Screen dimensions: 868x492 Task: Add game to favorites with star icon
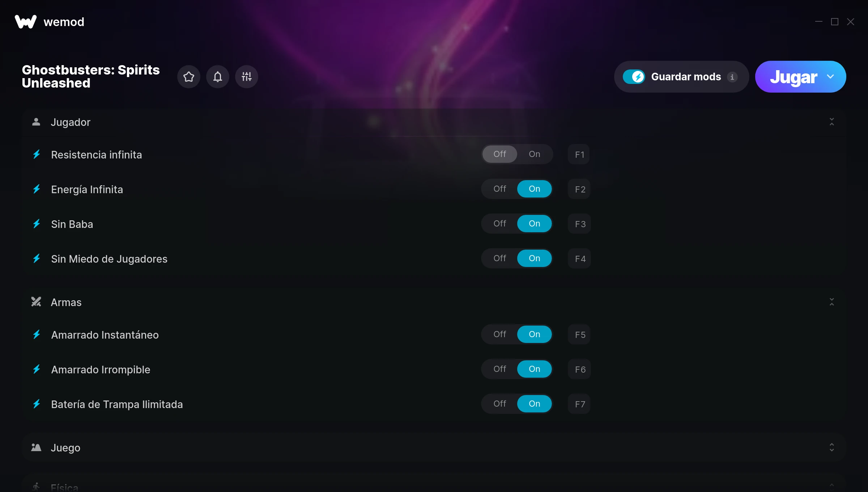[189, 77]
